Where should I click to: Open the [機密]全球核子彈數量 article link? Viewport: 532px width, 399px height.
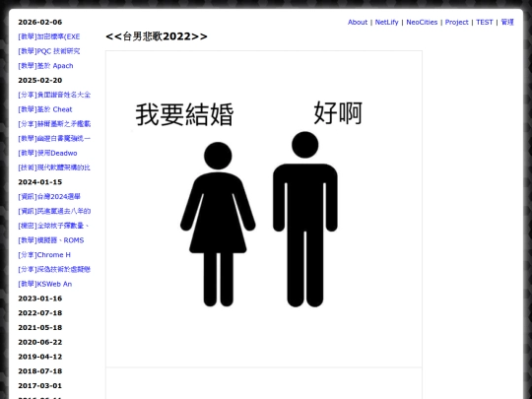point(53,226)
